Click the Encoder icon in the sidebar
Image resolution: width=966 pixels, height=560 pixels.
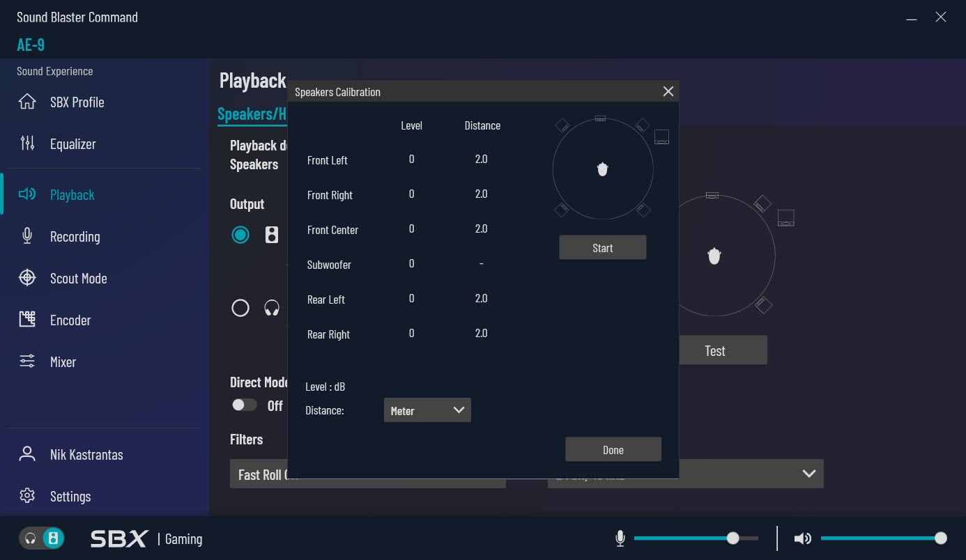(27, 320)
